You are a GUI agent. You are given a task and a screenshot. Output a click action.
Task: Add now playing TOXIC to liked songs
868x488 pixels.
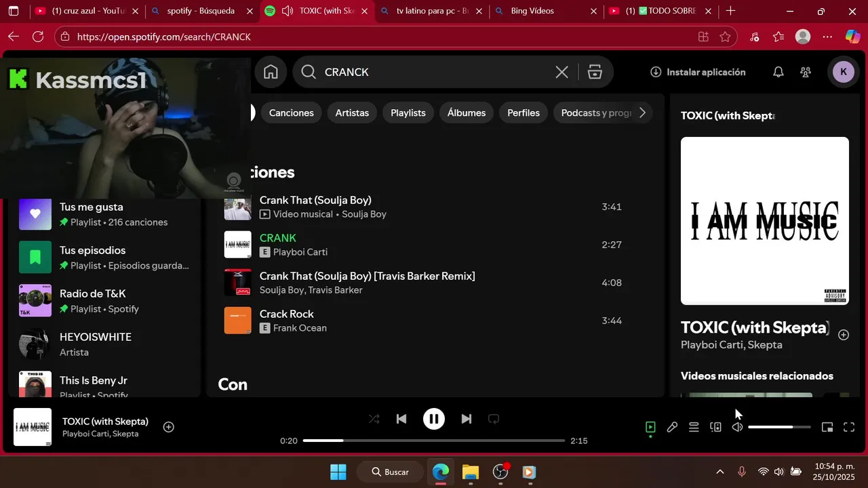pos(169,427)
